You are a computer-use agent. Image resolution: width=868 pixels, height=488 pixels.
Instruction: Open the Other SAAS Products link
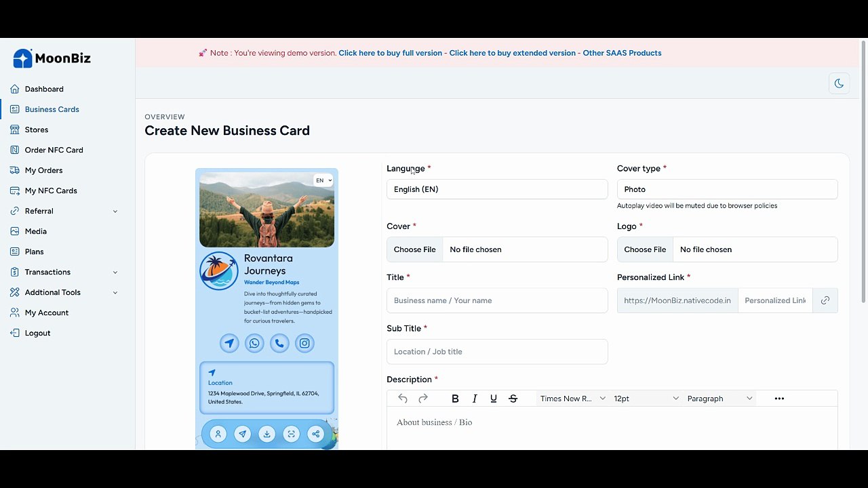622,53
